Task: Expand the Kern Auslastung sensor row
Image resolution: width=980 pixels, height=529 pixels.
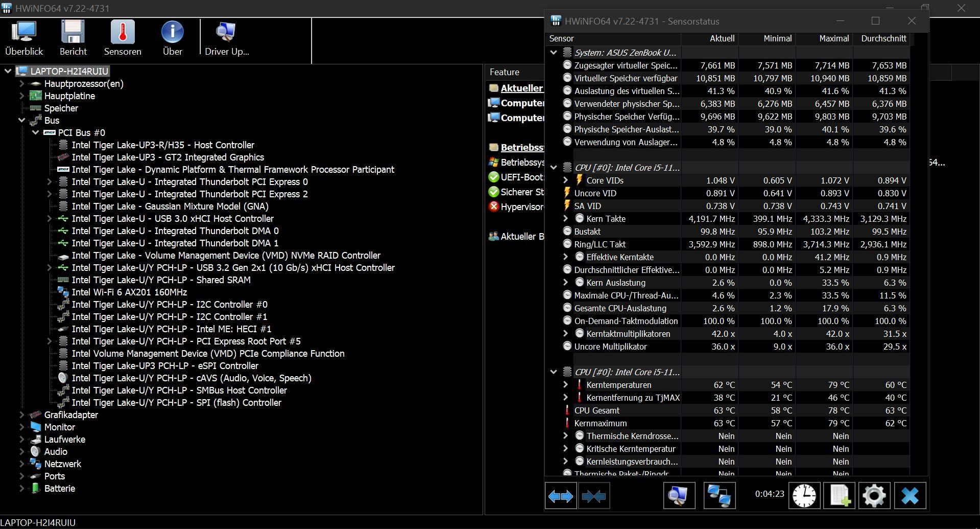Action: pos(566,282)
